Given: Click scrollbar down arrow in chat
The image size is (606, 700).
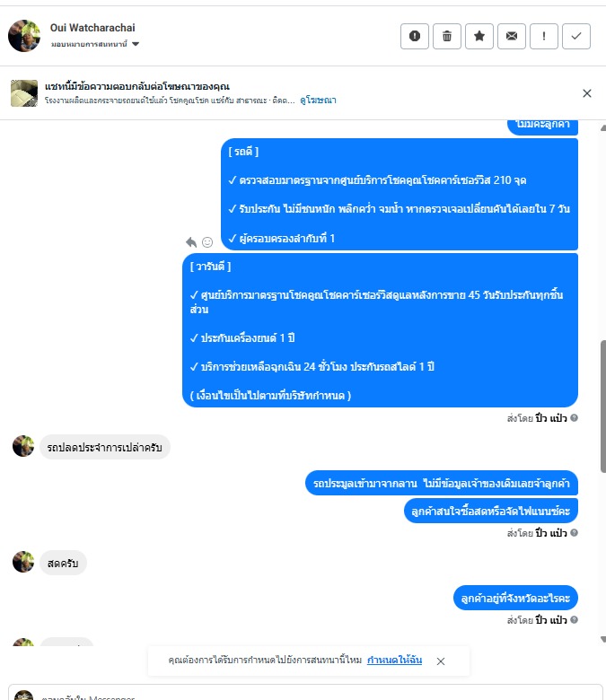Looking at the screenshot, I should (x=603, y=639).
